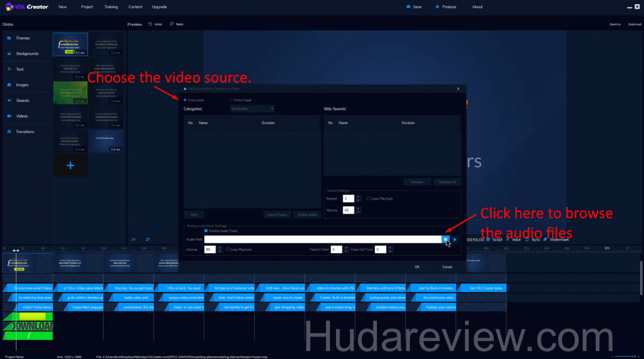Open the Backgrounds panel icon
Screen dimensions: 644x359
tap(9, 54)
